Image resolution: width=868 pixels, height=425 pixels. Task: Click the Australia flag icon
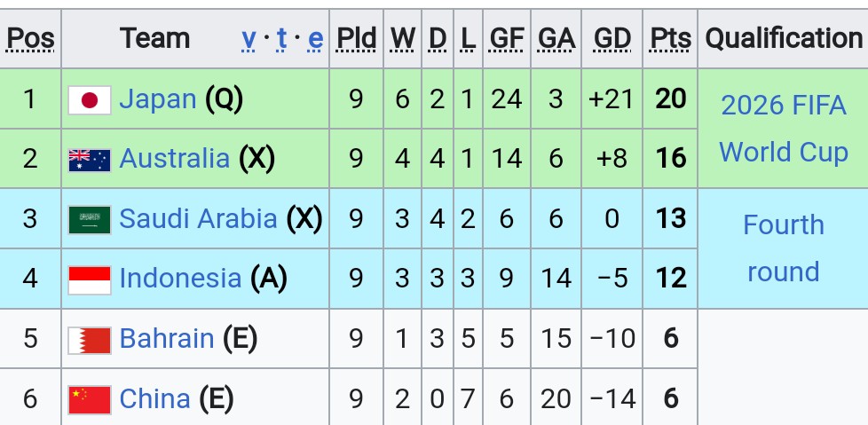pyautogui.click(x=90, y=161)
